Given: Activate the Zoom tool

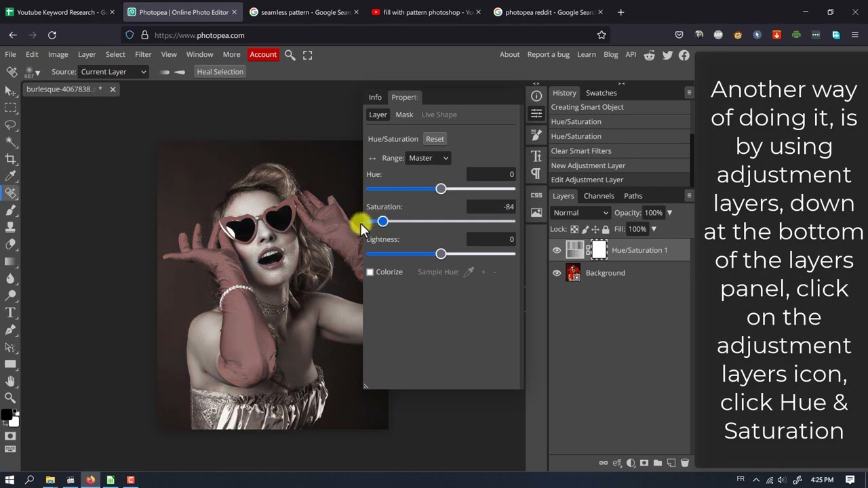Looking at the screenshot, I should pyautogui.click(x=11, y=398).
